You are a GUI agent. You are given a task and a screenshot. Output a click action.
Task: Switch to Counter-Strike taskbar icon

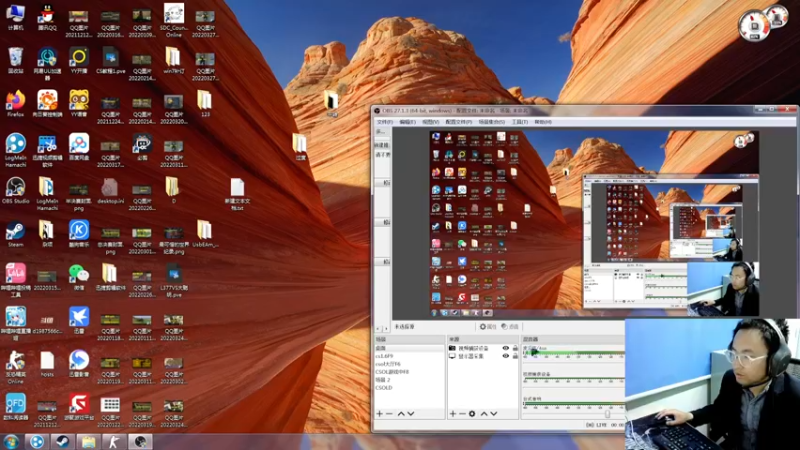(114, 441)
